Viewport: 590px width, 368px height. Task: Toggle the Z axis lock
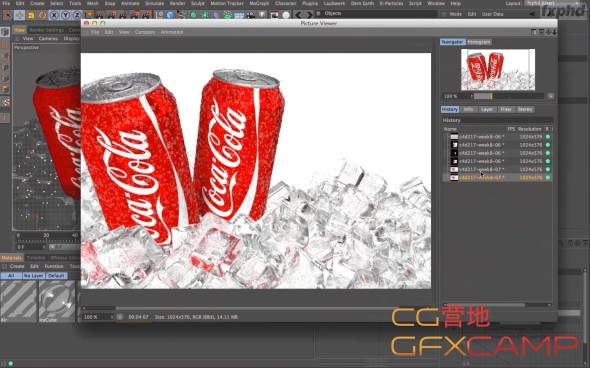pyautogui.click(x=77, y=15)
